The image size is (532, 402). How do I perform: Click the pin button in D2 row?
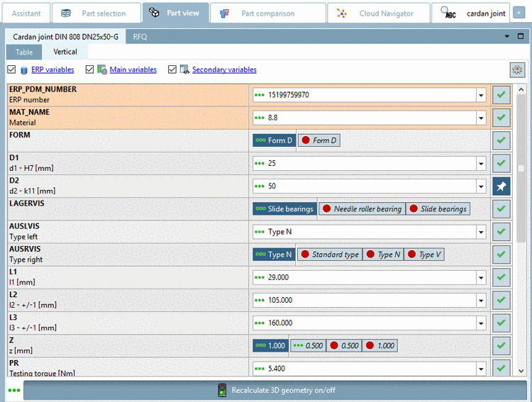[x=501, y=186]
